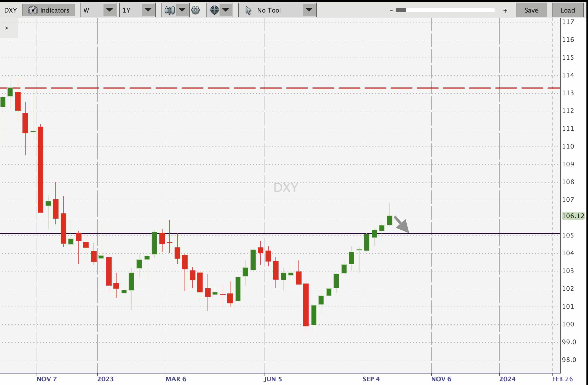Click the crosshair cursor icon

click(214, 10)
